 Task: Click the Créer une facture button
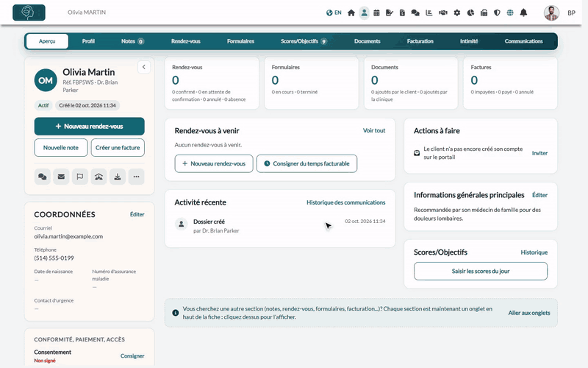pyautogui.click(x=118, y=148)
